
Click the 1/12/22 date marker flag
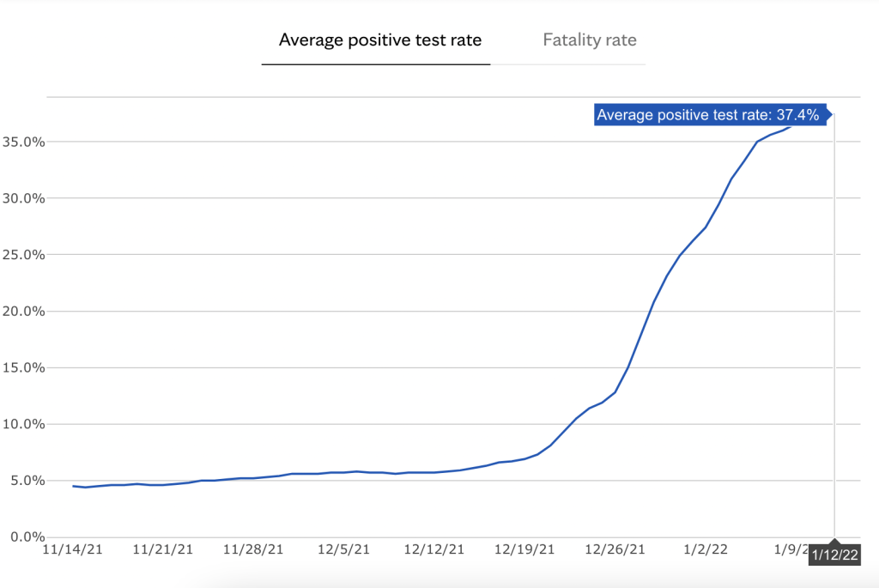[835, 555]
